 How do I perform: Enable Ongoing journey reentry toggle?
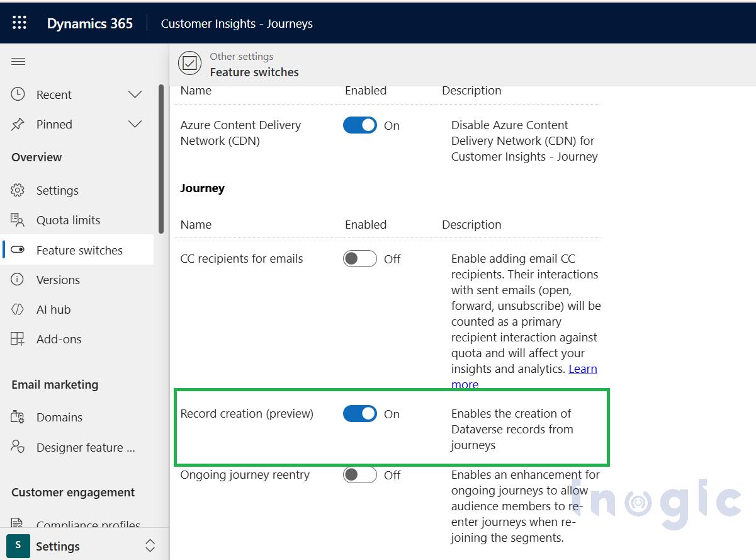[x=360, y=475]
